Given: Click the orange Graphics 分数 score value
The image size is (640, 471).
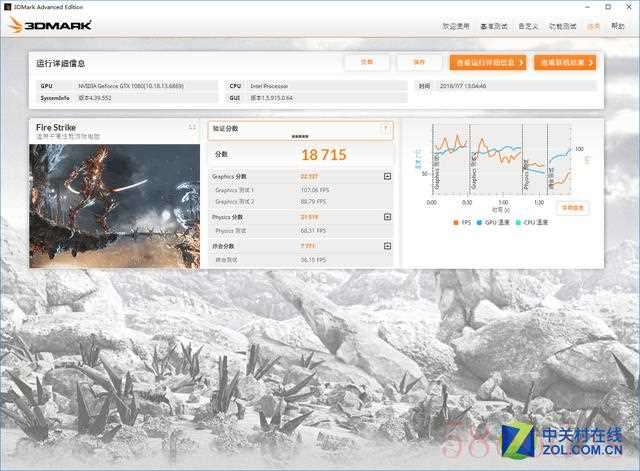Looking at the screenshot, I should (309, 176).
